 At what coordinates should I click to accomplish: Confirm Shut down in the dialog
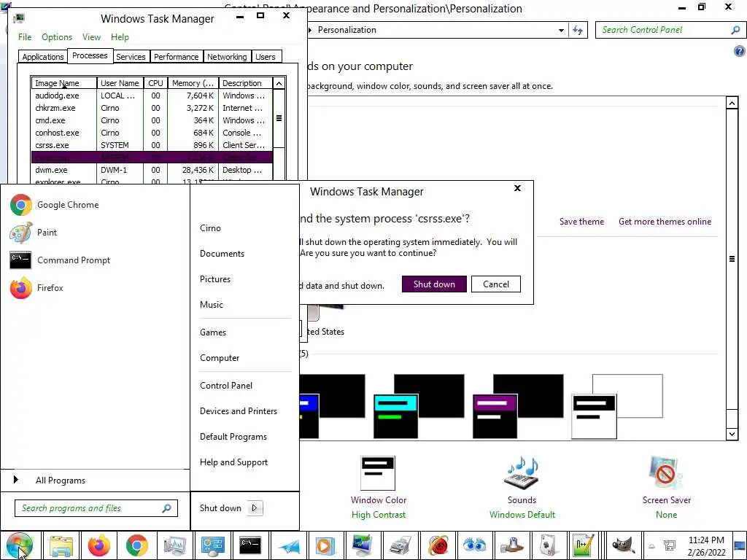coord(434,284)
